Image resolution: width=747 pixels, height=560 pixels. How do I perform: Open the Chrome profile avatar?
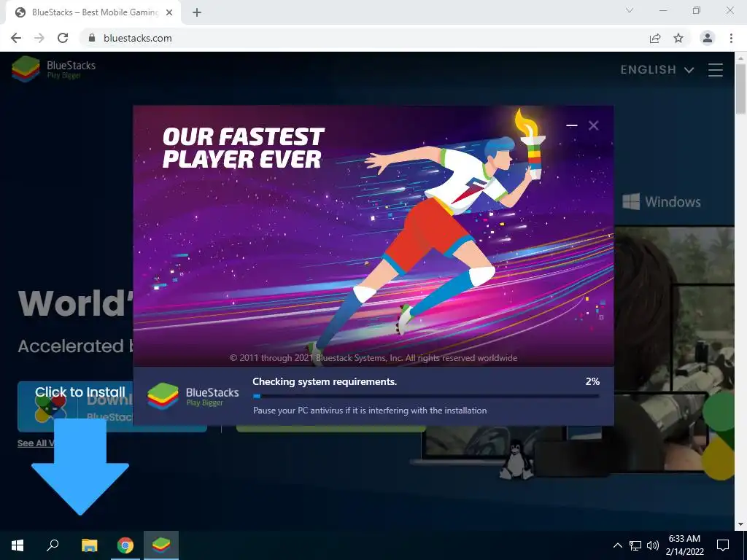pos(708,38)
